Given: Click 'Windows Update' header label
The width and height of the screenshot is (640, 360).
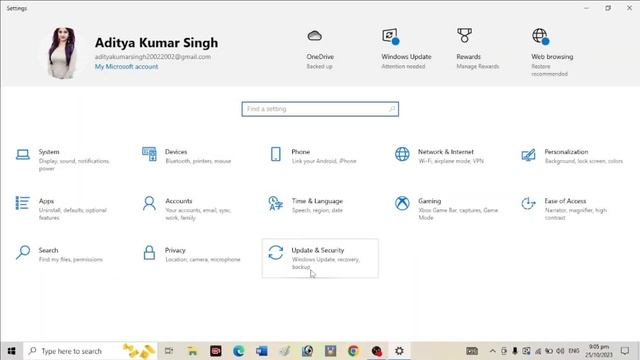Looking at the screenshot, I should (x=406, y=57).
